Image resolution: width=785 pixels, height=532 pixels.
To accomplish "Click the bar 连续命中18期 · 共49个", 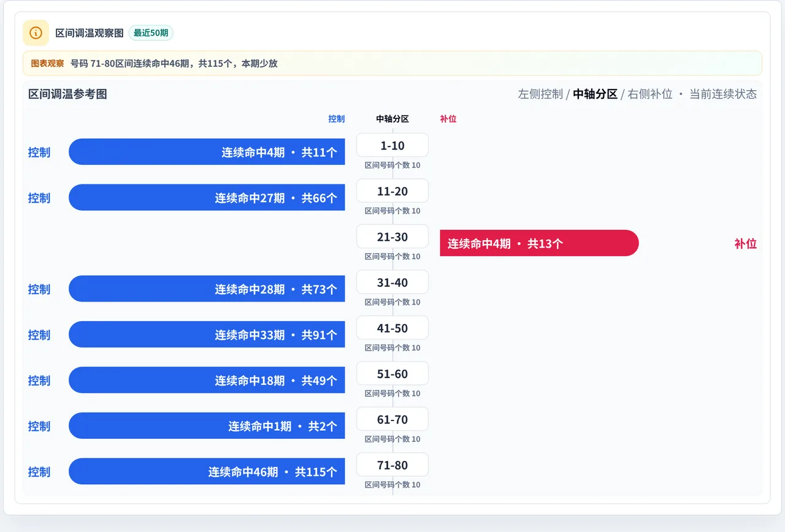I will [207, 380].
